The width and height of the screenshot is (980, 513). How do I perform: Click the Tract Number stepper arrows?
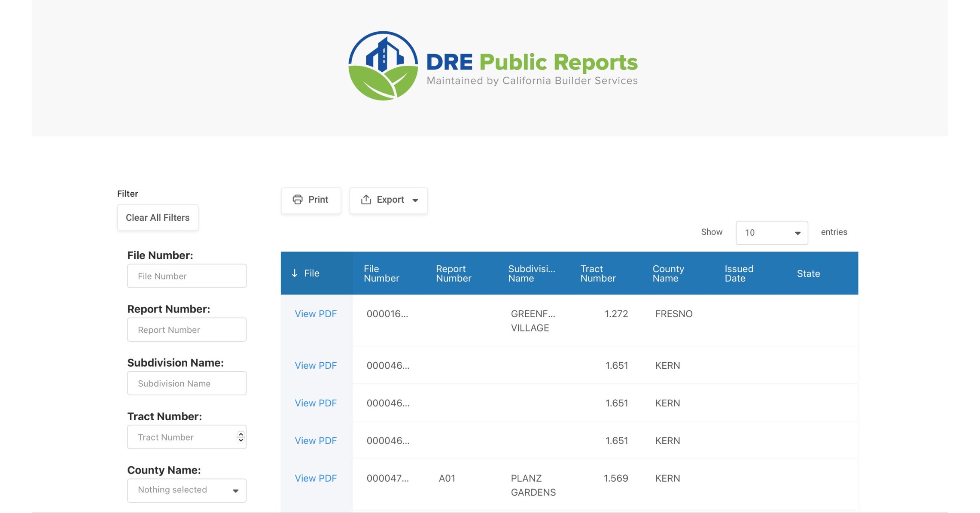(240, 437)
